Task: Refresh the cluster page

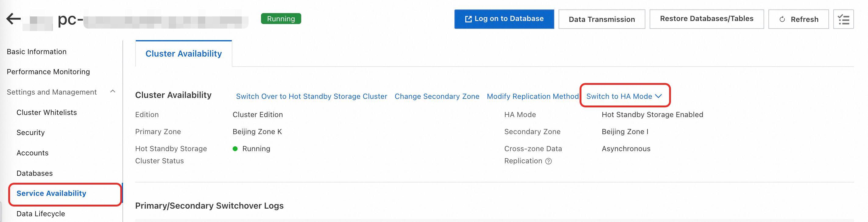Action: point(798,19)
